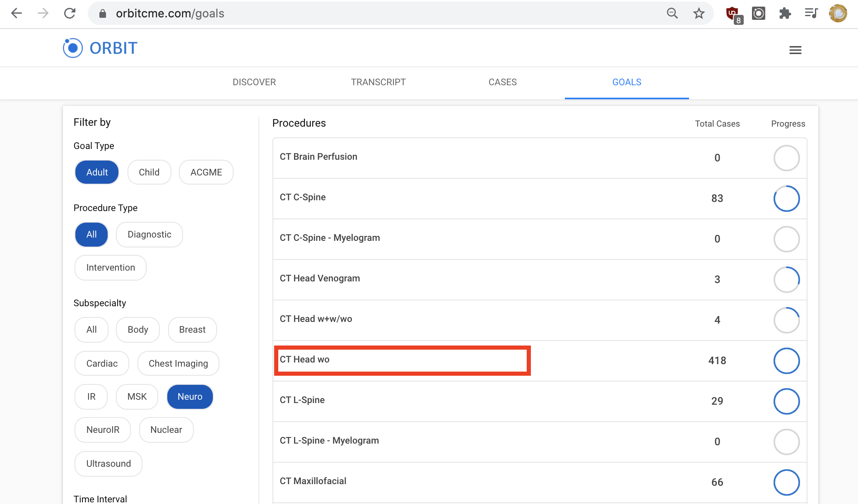Select the Chest Imaging subspecialty chip
The height and width of the screenshot is (504, 858).
(x=178, y=363)
